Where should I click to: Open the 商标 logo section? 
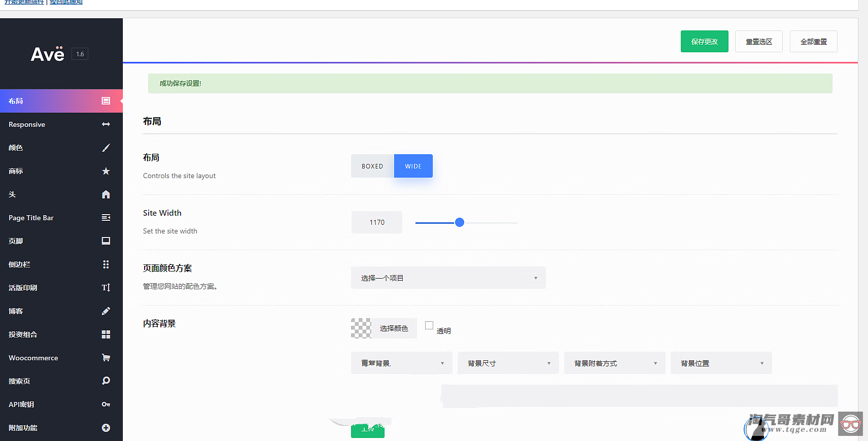pos(61,171)
